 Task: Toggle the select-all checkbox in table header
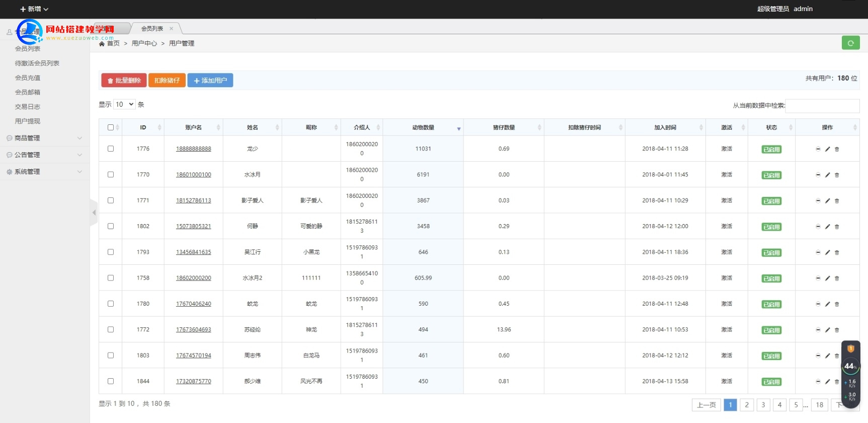(x=111, y=127)
